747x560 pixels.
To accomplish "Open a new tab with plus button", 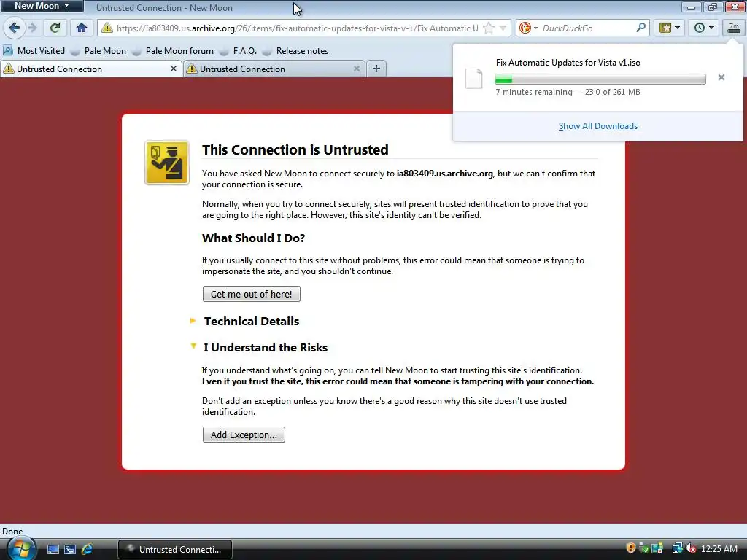I will 376,69.
